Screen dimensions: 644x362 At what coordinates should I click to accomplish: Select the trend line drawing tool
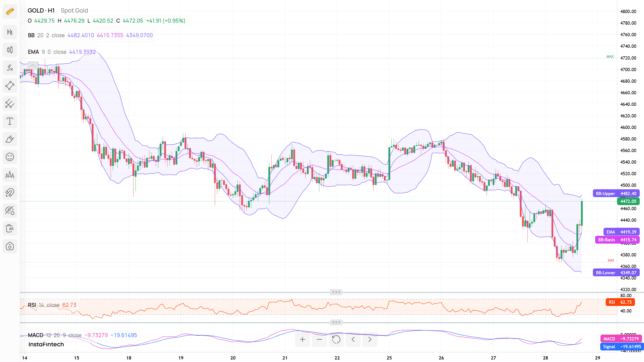tap(10, 85)
